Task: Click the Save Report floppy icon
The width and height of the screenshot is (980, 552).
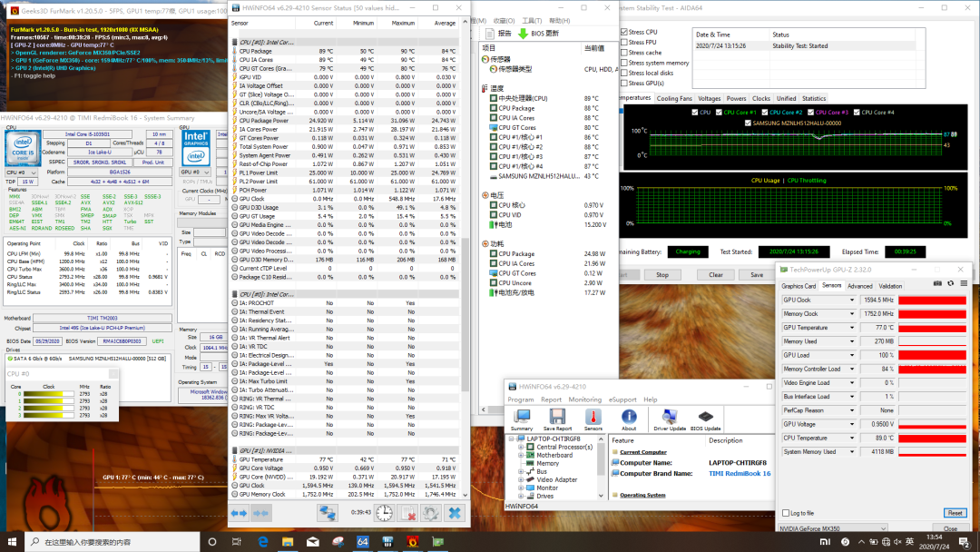Action: tap(557, 417)
